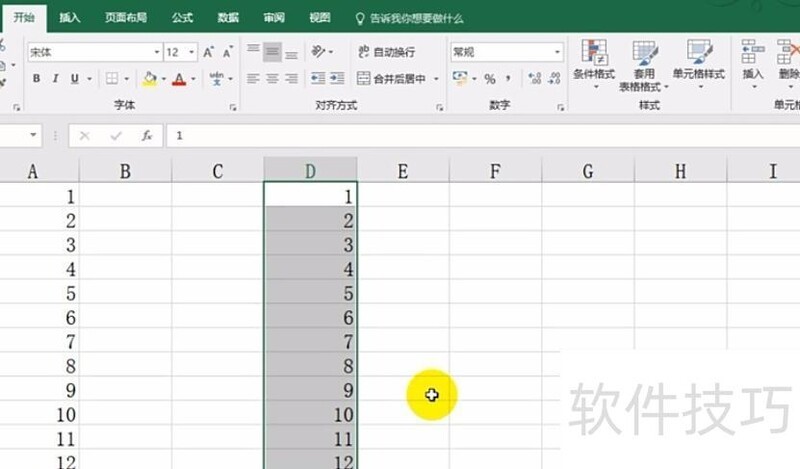Click the 告诉我你想要做什么 search box
The height and width of the screenshot is (469, 800).
410,18
